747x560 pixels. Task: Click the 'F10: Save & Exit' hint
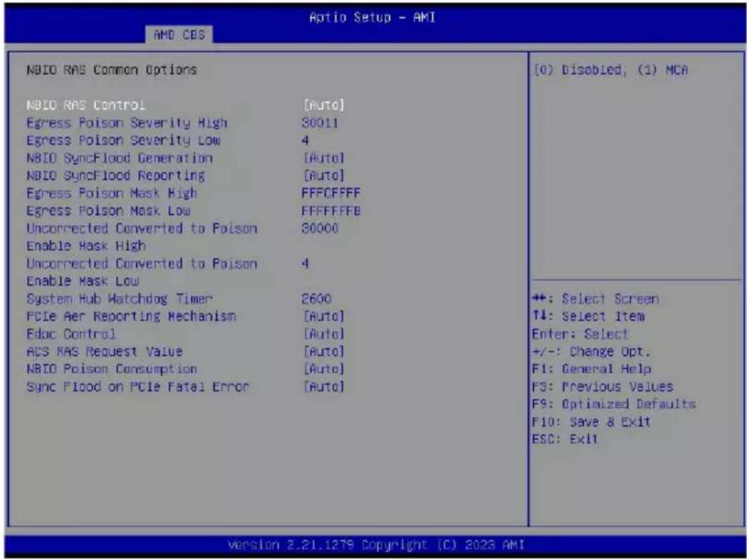(x=591, y=422)
